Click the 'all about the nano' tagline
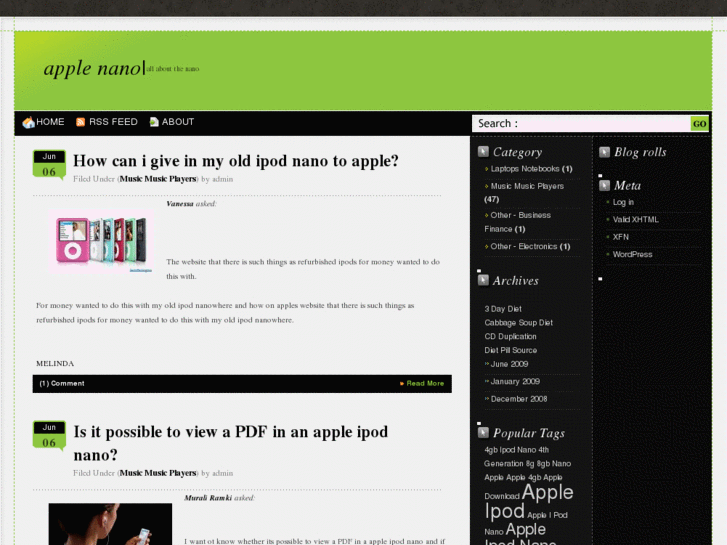 pyautogui.click(x=172, y=69)
